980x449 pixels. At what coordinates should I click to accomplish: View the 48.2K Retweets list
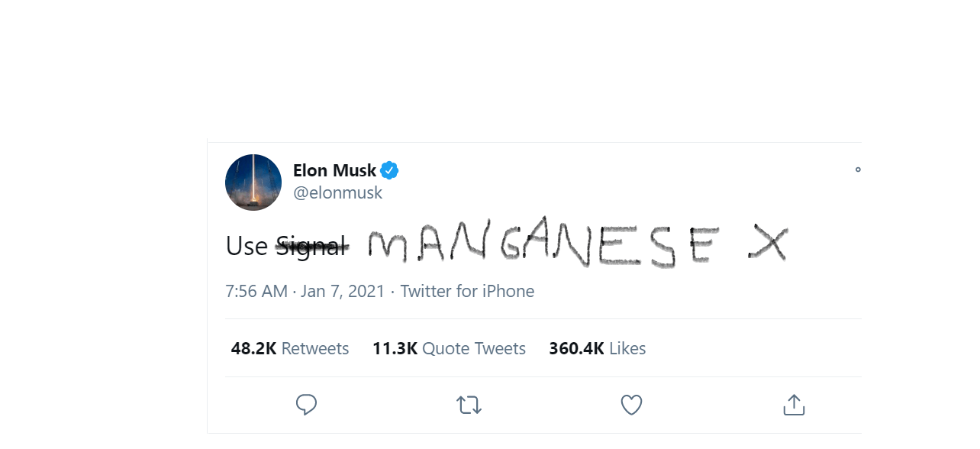(290, 349)
